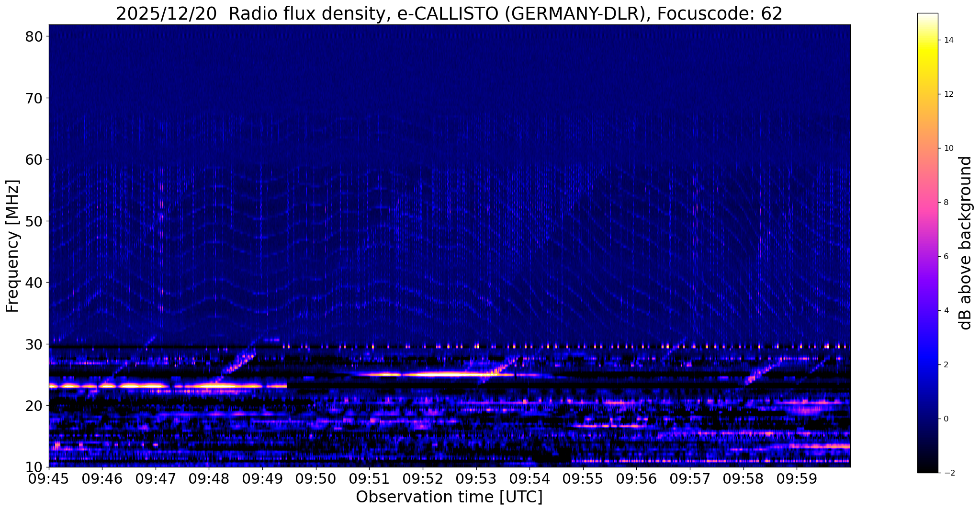Click the 09:55 time tick label
Screen dimensions: 980x511
click(x=583, y=479)
